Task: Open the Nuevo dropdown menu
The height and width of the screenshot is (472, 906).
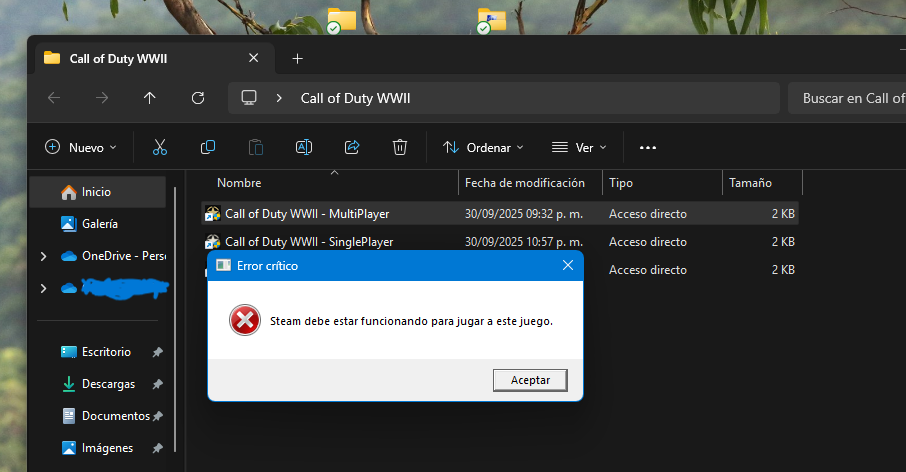Action: pyautogui.click(x=81, y=147)
